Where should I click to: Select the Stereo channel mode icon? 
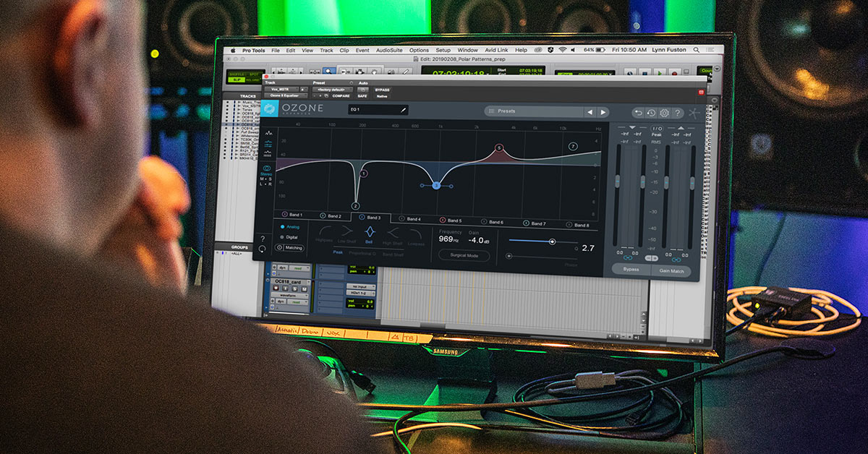coord(267,168)
